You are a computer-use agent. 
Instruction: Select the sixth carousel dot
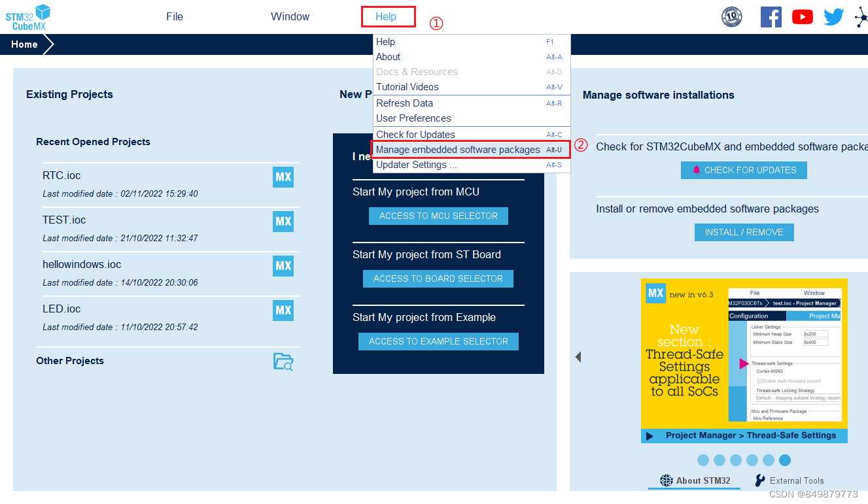tap(785, 460)
